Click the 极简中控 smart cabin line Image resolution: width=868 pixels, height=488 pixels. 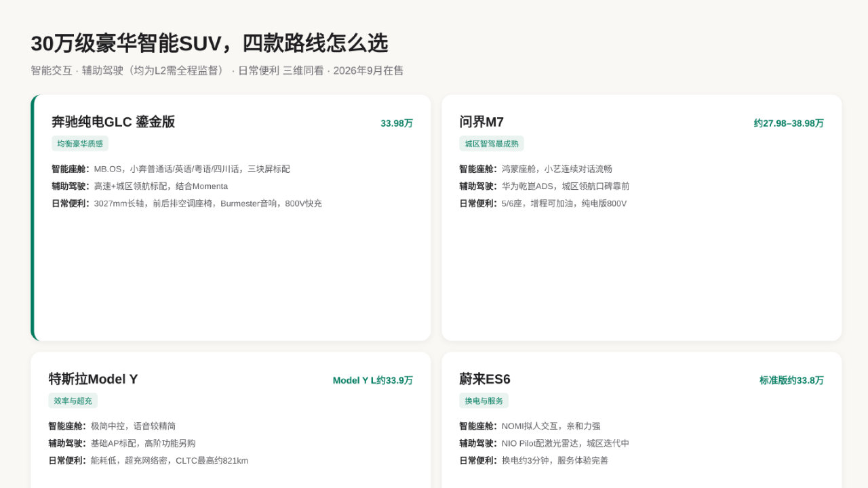coord(112,426)
